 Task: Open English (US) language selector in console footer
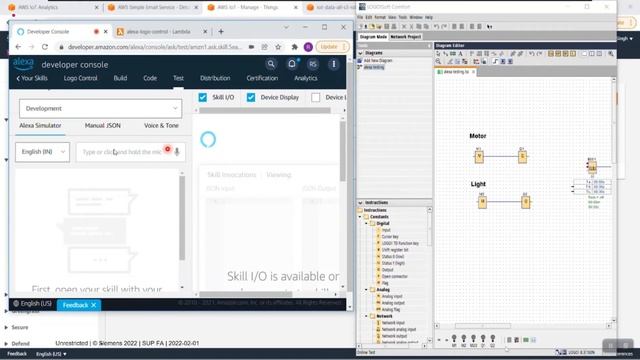coord(32,304)
